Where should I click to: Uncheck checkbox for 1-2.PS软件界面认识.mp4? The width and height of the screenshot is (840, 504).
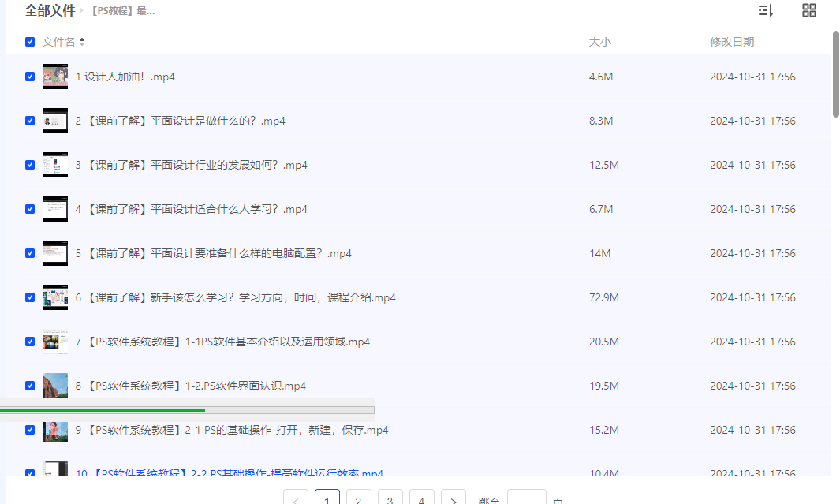coord(30,386)
